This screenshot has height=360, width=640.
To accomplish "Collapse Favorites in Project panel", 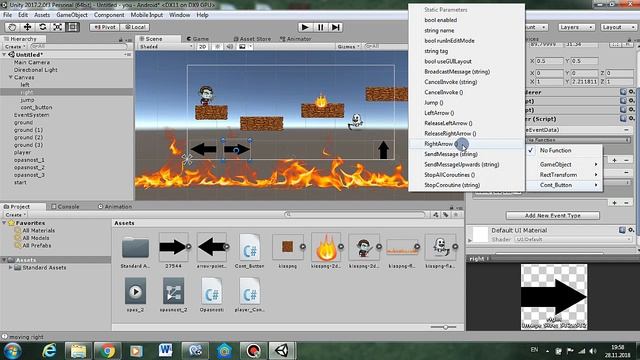I will [4, 223].
